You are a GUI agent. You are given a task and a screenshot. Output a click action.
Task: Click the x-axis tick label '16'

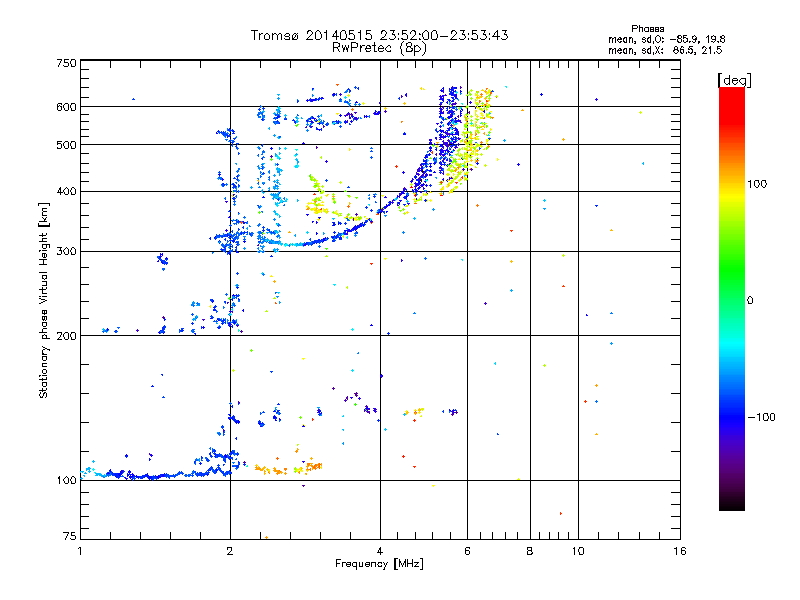(x=680, y=551)
